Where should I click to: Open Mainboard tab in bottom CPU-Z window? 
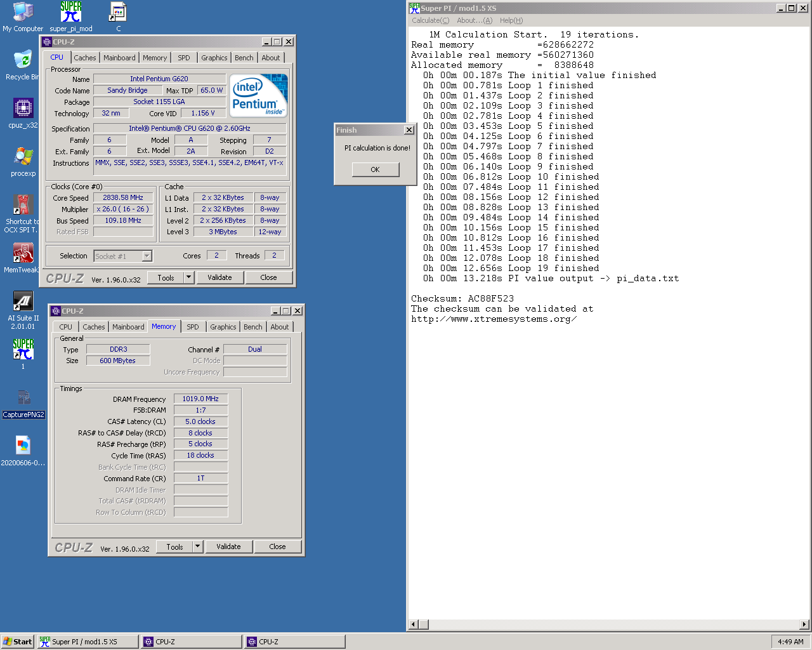[x=128, y=327]
